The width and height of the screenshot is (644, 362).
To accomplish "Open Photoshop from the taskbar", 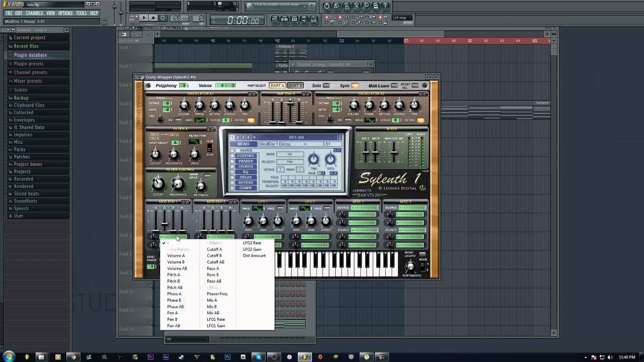I will tap(227, 357).
